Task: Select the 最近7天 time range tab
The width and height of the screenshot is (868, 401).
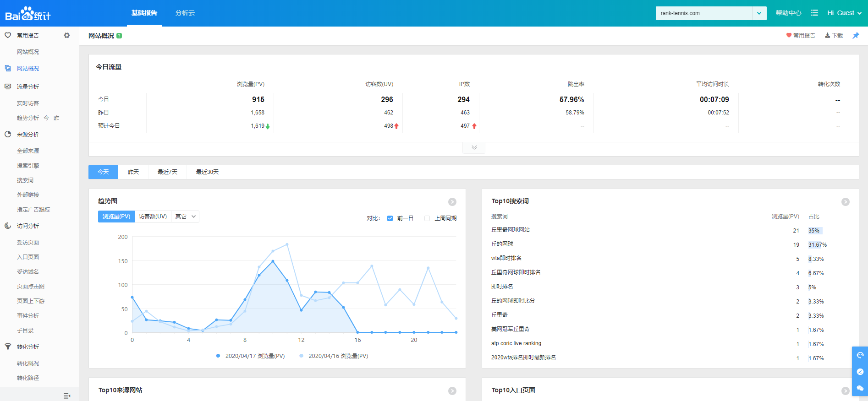Action: point(167,172)
